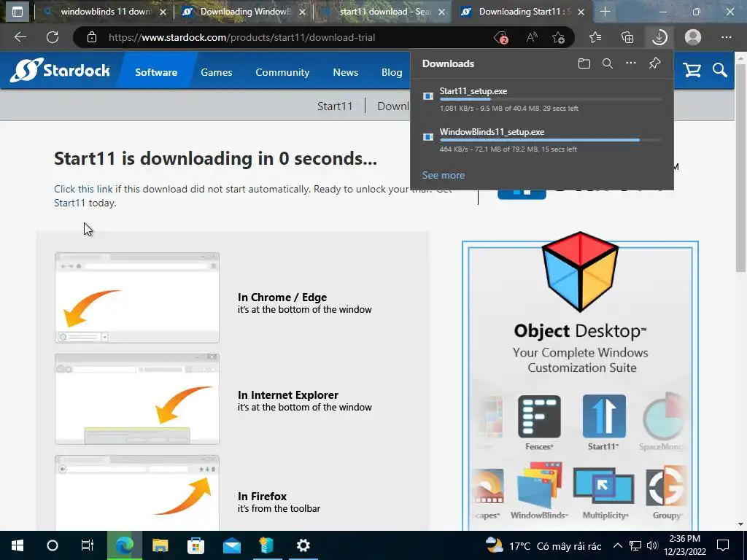747x560 pixels.
Task: Click the Stardock site search icon
Action: pos(720,71)
